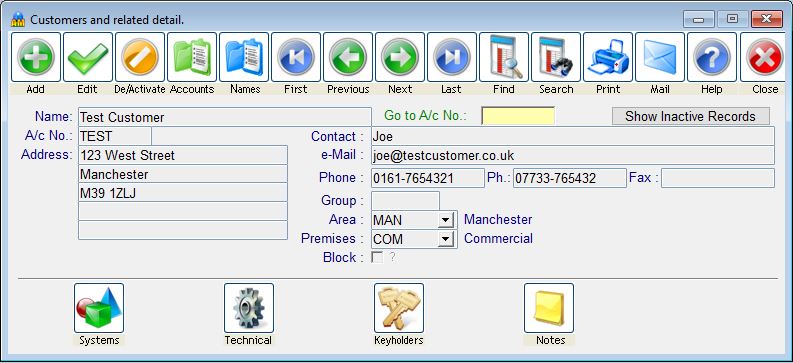Print the customer record
The image size is (793, 363).
click(608, 57)
